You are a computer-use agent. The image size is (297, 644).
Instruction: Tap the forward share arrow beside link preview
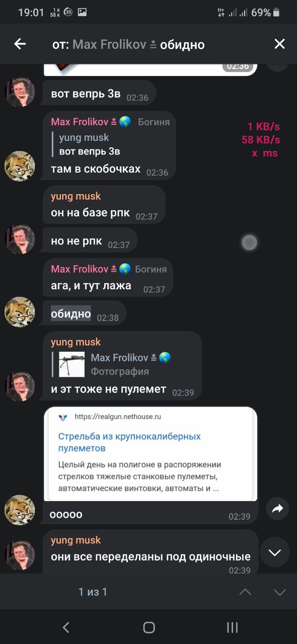point(277,509)
